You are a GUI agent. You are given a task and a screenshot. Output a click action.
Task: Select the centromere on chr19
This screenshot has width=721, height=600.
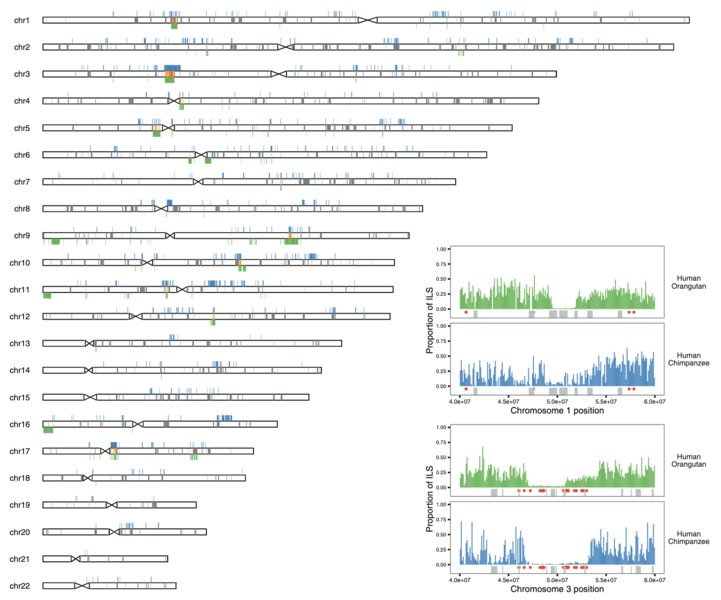coord(112,505)
